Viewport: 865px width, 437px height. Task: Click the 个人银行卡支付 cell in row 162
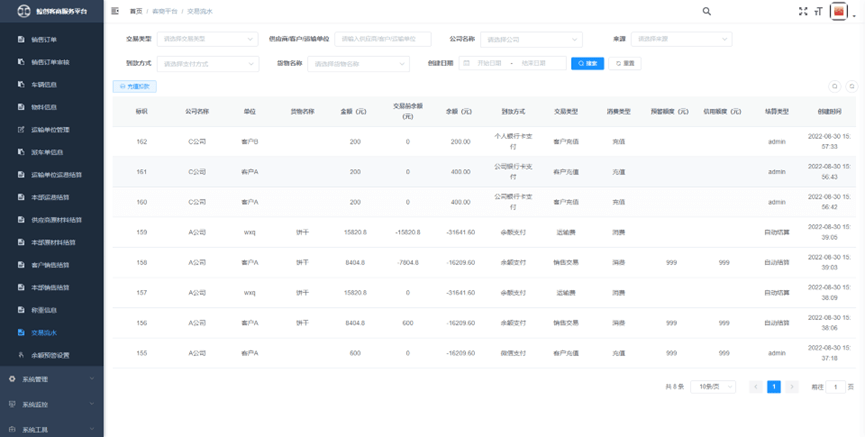click(513, 142)
